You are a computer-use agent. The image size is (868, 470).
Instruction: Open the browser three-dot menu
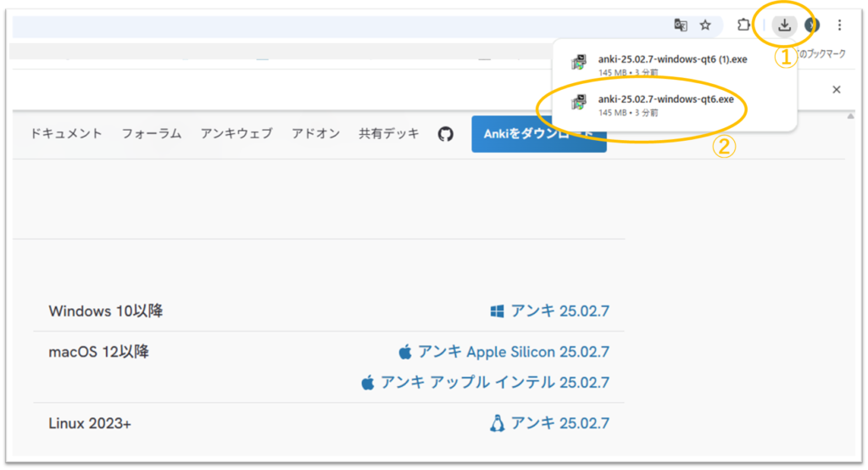(x=839, y=25)
